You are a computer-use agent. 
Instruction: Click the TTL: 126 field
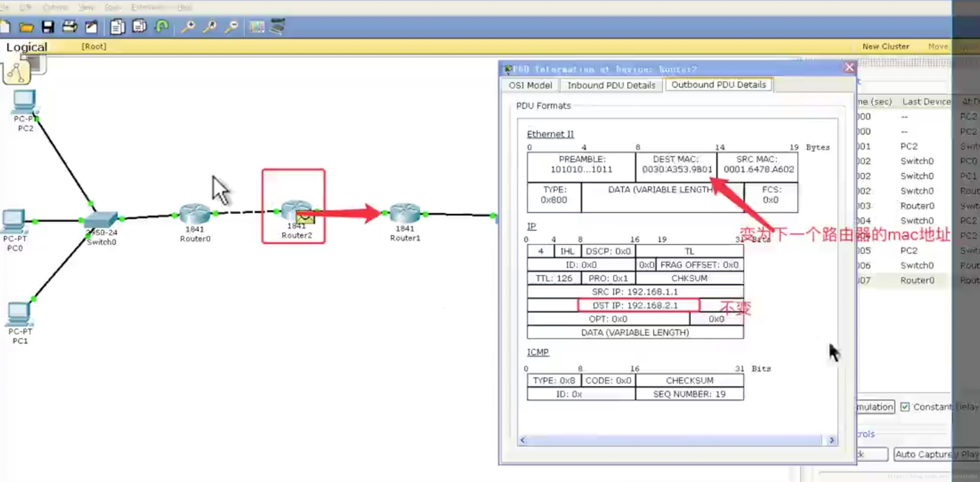coord(554,278)
